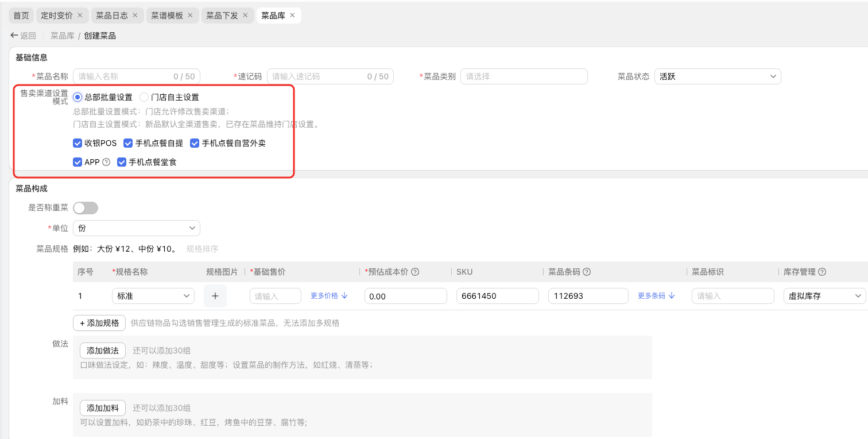Click the SKU column header
This screenshot has width=868, height=439.
point(464,272)
